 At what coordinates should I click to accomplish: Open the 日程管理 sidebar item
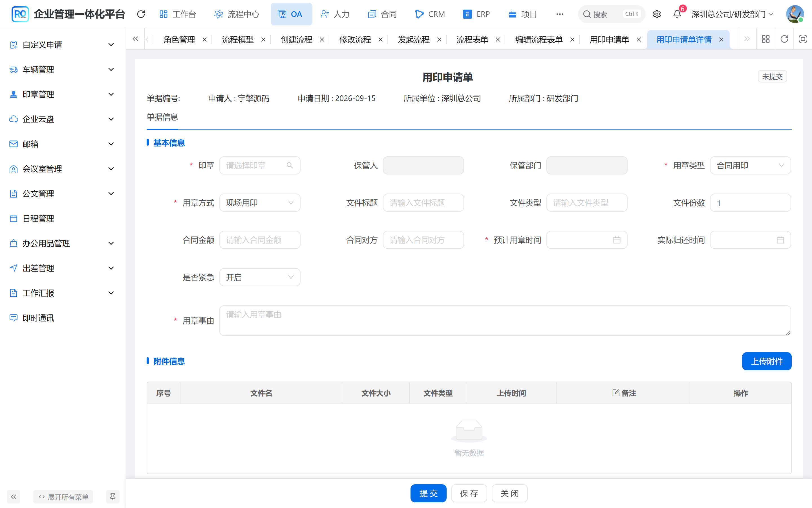click(x=63, y=219)
